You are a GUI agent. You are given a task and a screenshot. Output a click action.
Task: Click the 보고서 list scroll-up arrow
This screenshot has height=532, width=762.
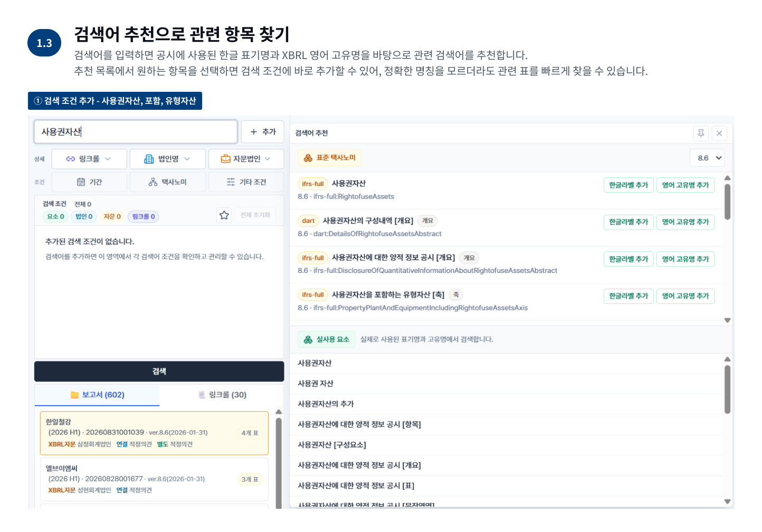click(x=279, y=412)
